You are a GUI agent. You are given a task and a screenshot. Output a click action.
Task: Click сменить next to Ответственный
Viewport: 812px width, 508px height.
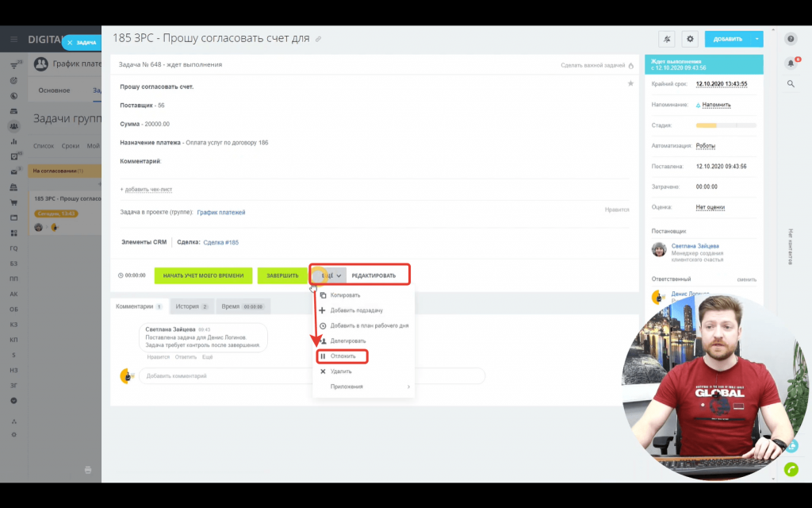click(x=746, y=279)
